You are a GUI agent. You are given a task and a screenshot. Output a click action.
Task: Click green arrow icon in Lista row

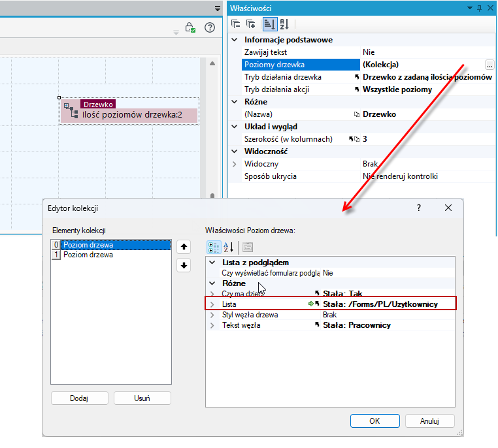(311, 304)
